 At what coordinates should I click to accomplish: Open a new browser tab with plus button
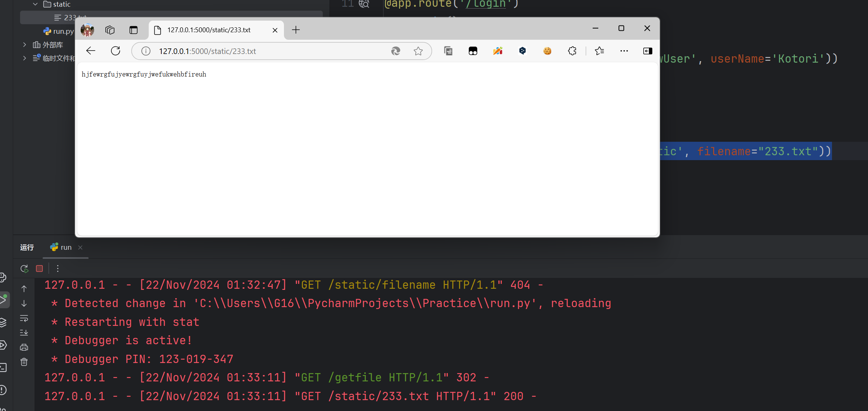(296, 30)
